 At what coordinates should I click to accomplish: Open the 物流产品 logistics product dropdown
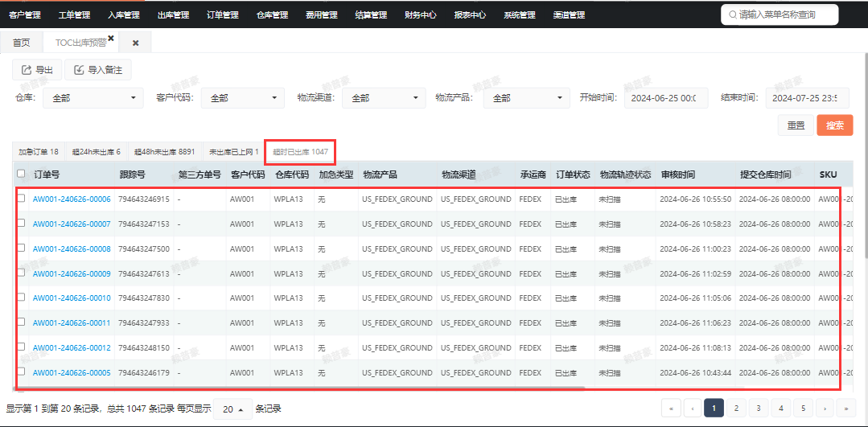point(526,98)
